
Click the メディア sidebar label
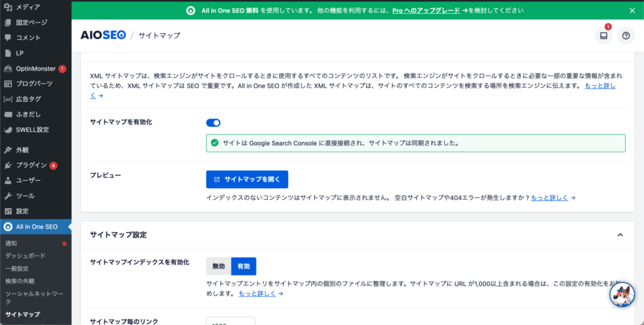[x=28, y=7]
